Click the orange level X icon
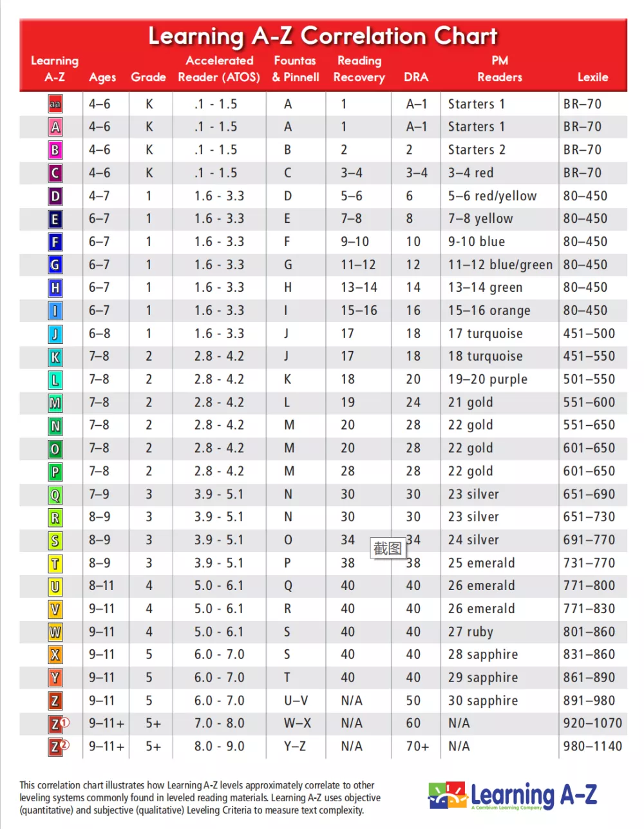Viewport: 644px width, 829px height. click(x=55, y=655)
